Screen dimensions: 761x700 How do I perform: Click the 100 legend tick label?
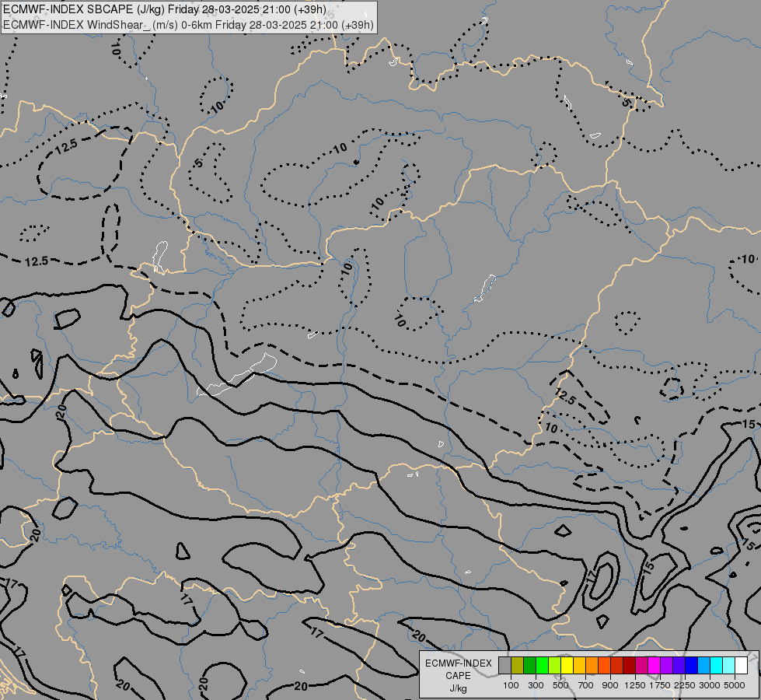click(511, 685)
